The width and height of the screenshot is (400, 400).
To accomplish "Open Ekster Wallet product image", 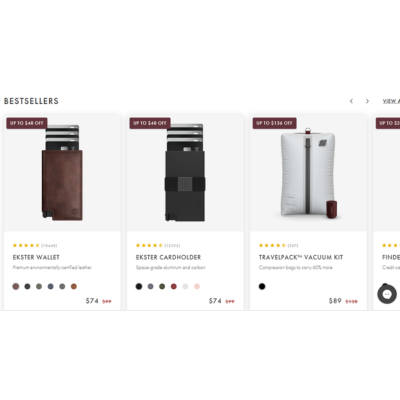I will 62,173.
